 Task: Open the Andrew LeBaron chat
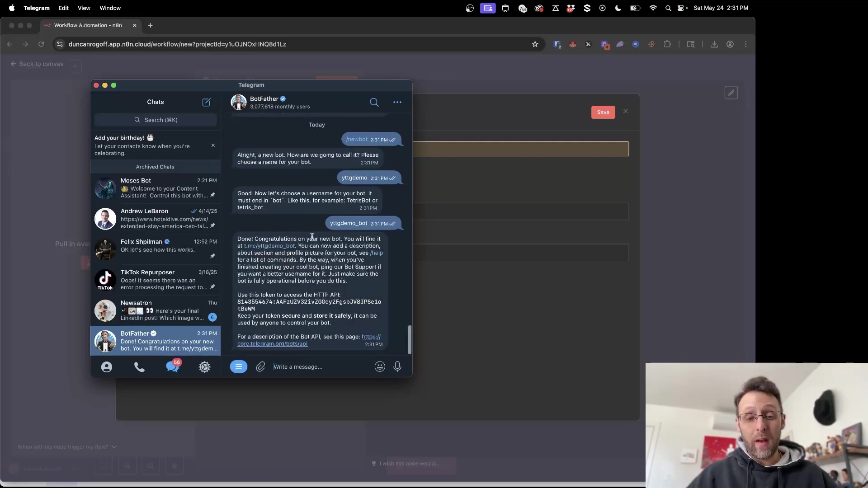tap(156, 219)
